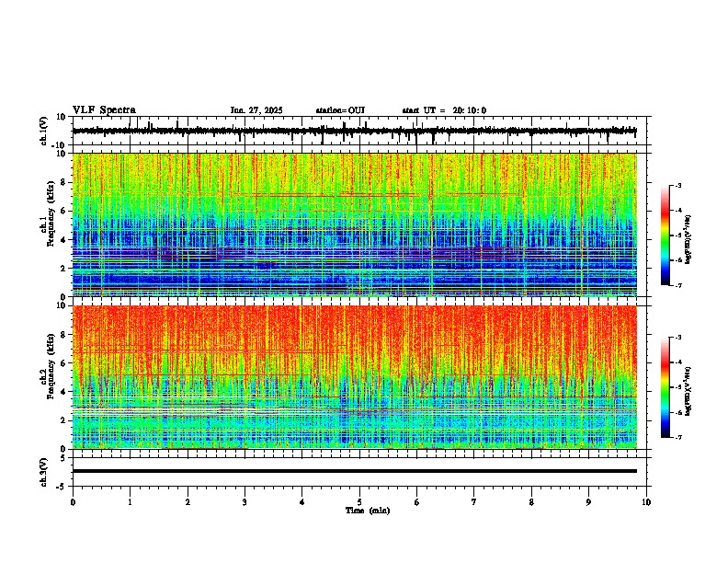Viewport: 728px width, 563px height.
Task: Click the time axis tick label "4"
Action: pyautogui.click(x=302, y=502)
